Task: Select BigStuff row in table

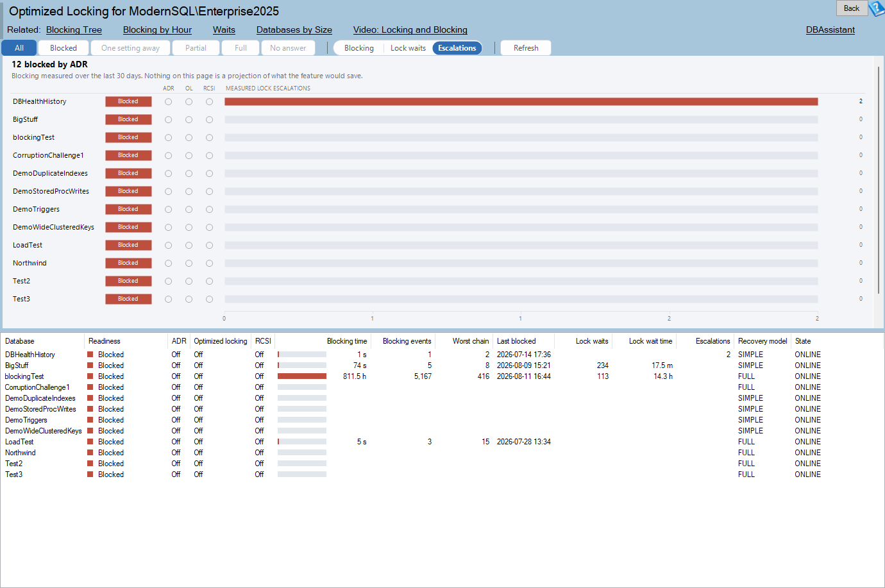Action: (x=442, y=365)
